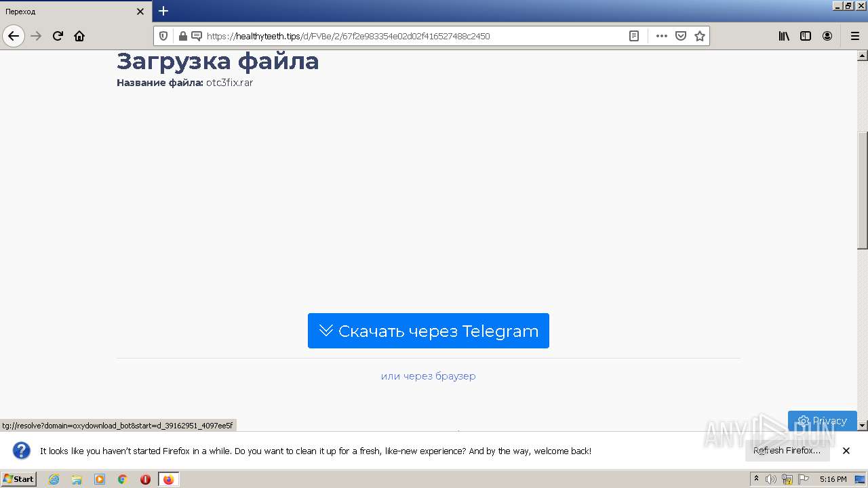Image resolution: width=868 pixels, height=488 pixels.
Task: Open the Windows Start menu
Action: tap(18, 479)
